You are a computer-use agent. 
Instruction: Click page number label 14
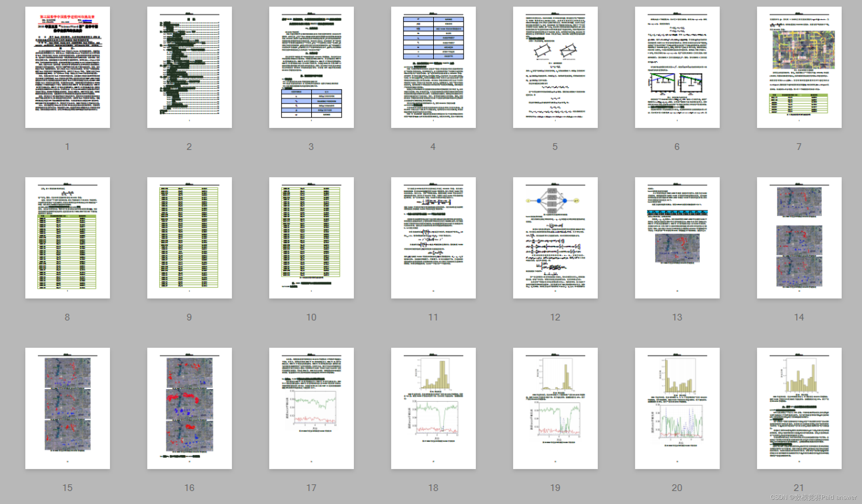click(799, 317)
